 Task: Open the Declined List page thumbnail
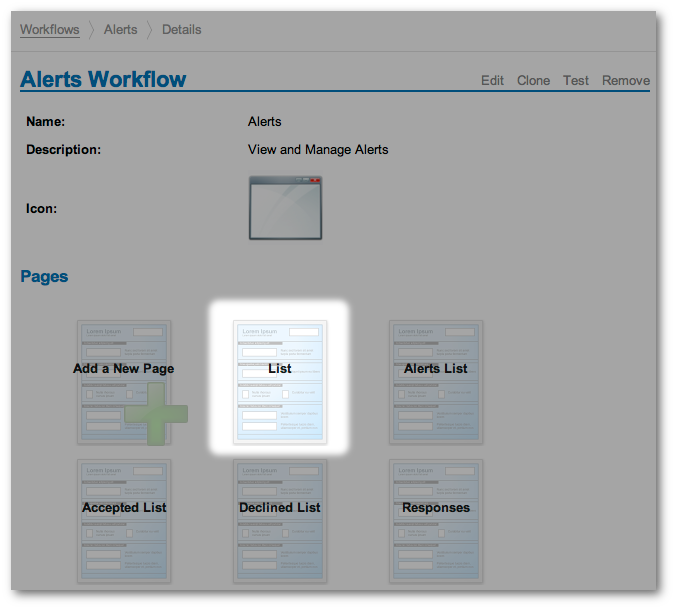(279, 520)
